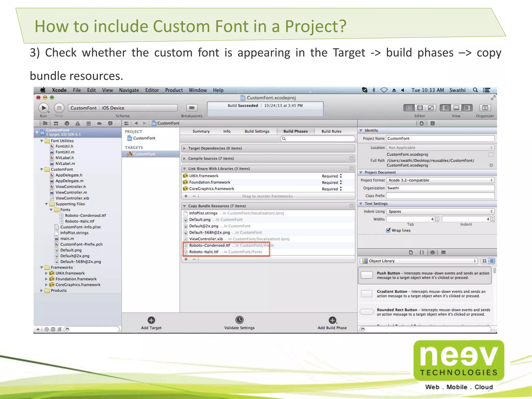The height and width of the screenshot is (399, 532).
Task: Click the Validate Settings clock icon
Action: click(239, 320)
